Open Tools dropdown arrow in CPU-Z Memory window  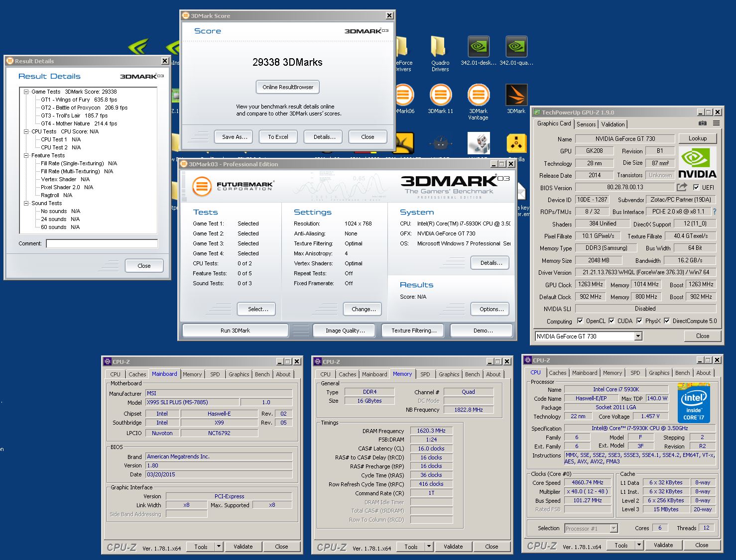[428, 547]
